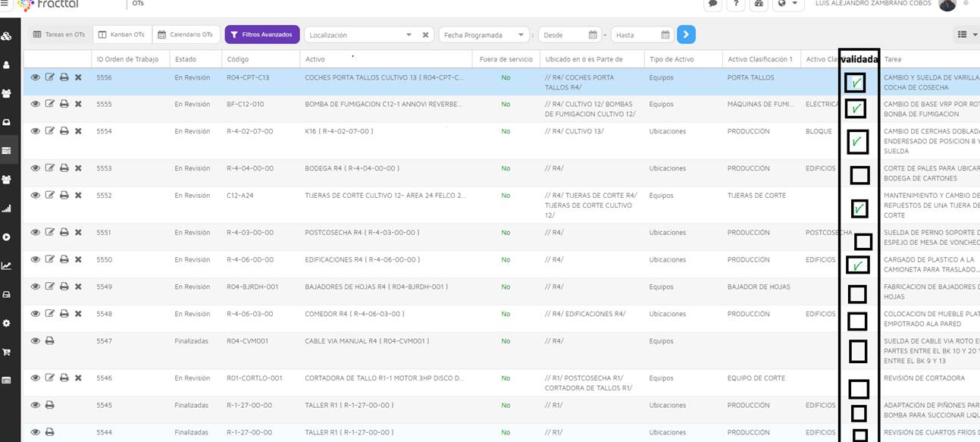Viewport: 980px width, 442px height.
Task: Edit work order 5555
Action: [x=50, y=104]
